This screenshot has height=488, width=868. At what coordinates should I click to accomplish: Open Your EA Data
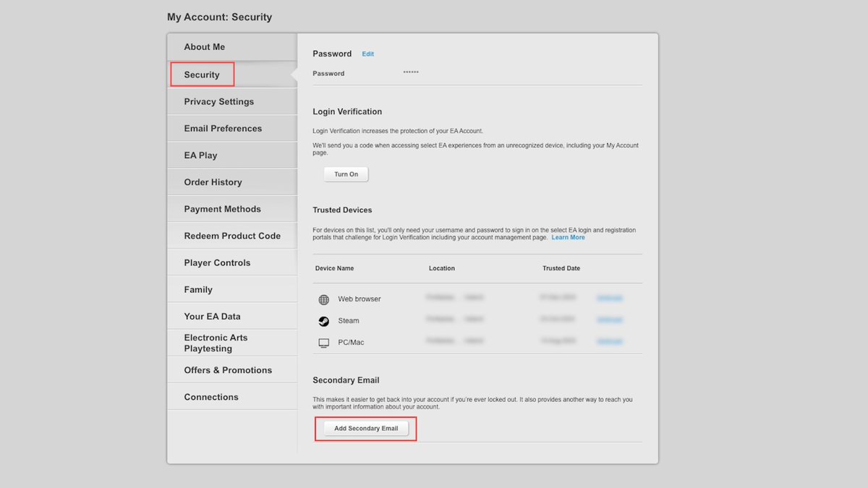232,316
